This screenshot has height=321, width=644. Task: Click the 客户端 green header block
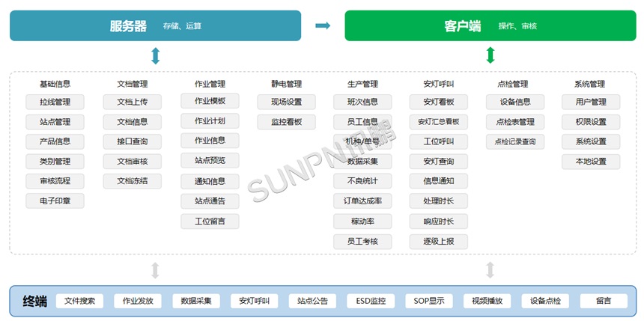coord(490,25)
